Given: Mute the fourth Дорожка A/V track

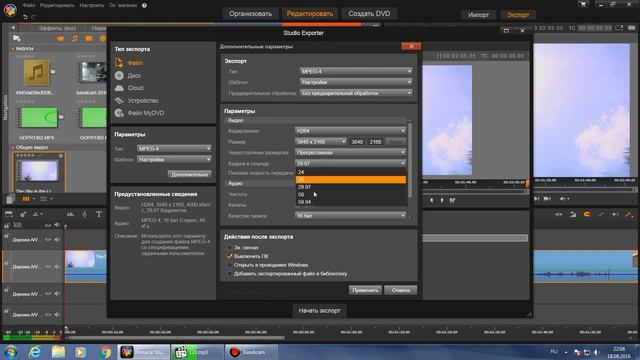Looking at the screenshot, I should point(57,314).
